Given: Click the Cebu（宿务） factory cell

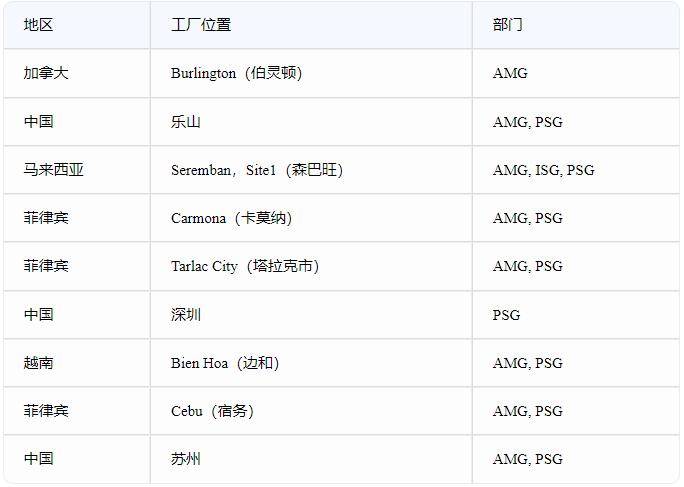Looking at the screenshot, I should point(211,411).
